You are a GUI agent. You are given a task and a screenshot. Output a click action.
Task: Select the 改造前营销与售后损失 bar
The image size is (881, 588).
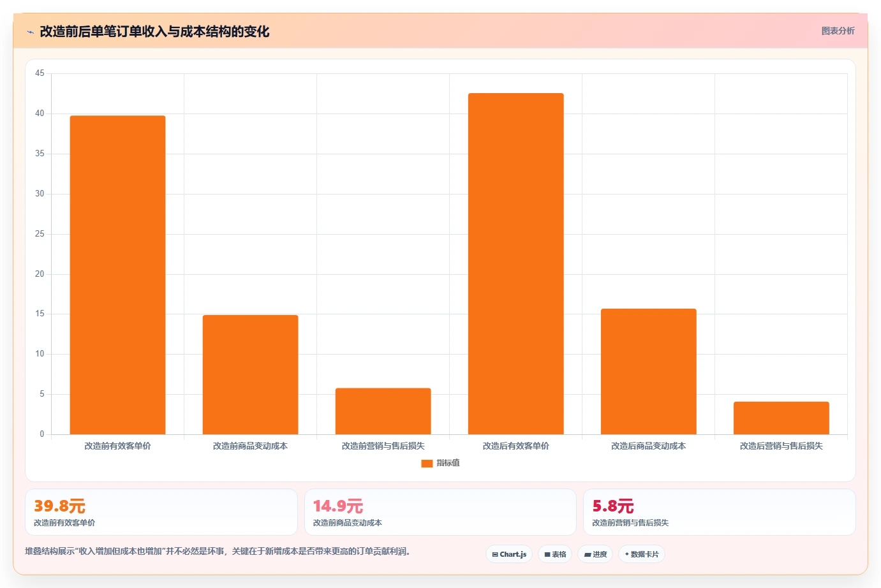[x=383, y=411]
